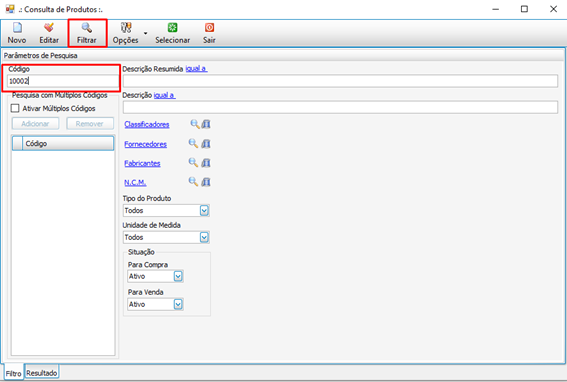This screenshot has height=382, width=567.
Task: Search Fornecedores with magnifier icon
Action: [193, 144]
